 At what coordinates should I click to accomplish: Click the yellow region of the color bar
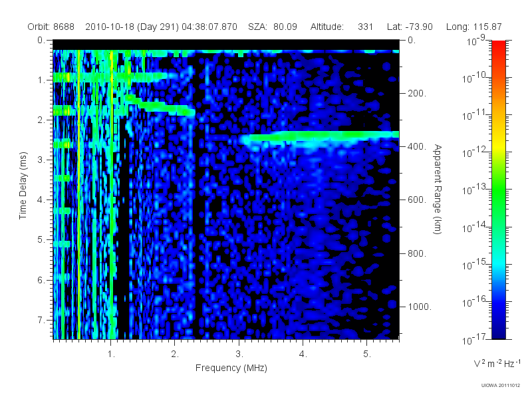coord(499,146)
